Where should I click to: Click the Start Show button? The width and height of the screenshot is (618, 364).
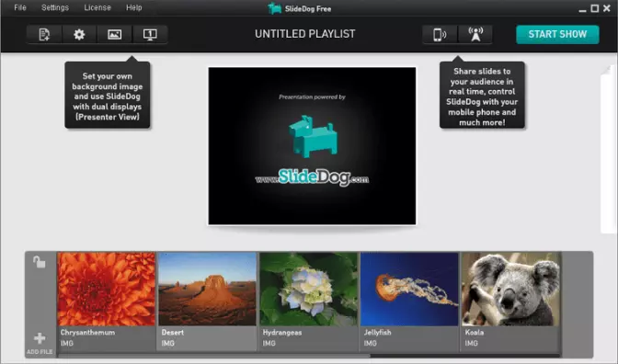[x=557, y=35]
